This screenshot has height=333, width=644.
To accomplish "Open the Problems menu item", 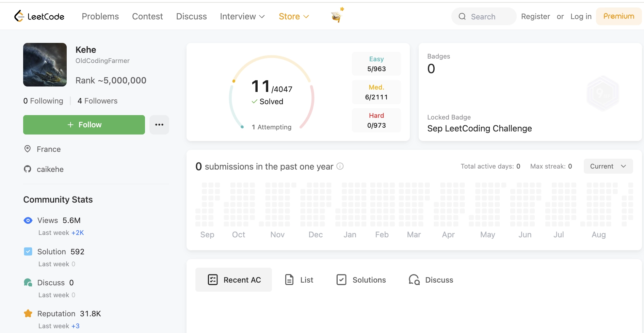I will pos(100,16).
